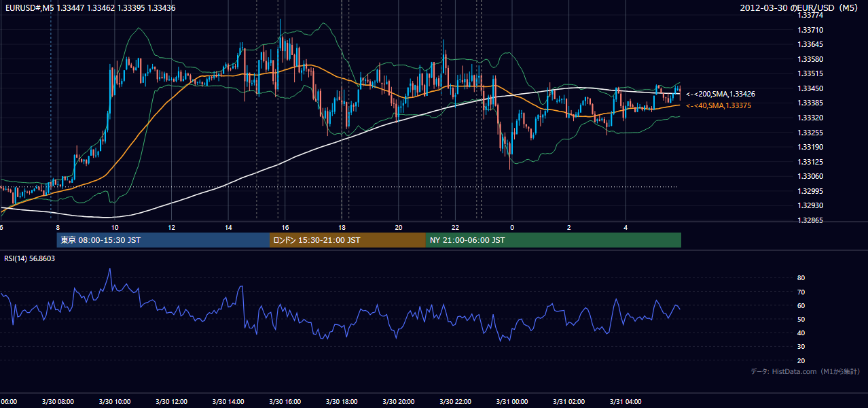Click price axis label 1.33255
This screenshot has width=868, height=408.
[x=810, y=133]
